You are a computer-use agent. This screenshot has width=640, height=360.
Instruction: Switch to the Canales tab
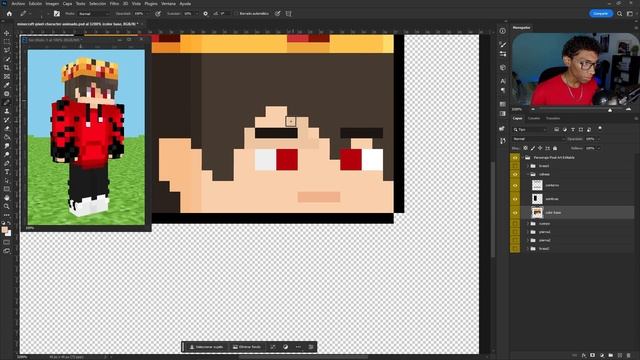[534, 118]
